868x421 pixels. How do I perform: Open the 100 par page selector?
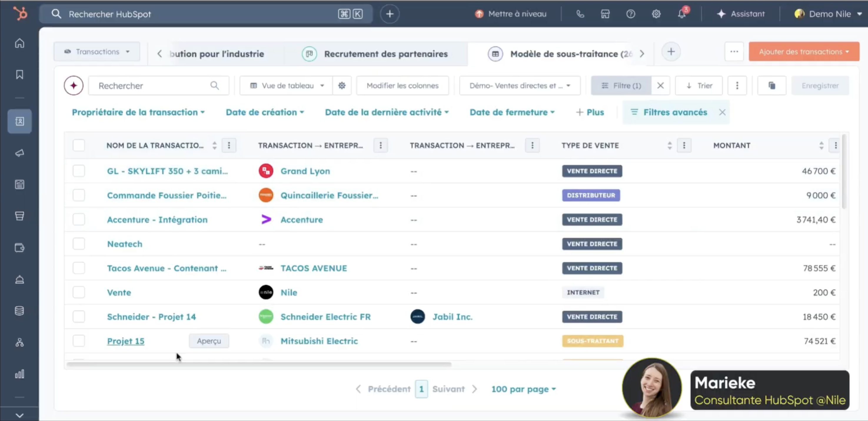click(x=523, y=389)
